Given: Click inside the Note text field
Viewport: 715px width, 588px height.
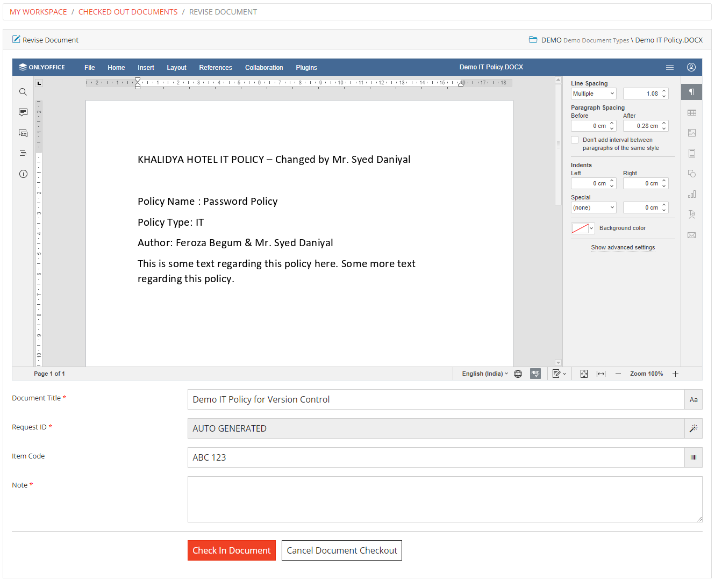Looking at the screenshot, I should point(445,499).
